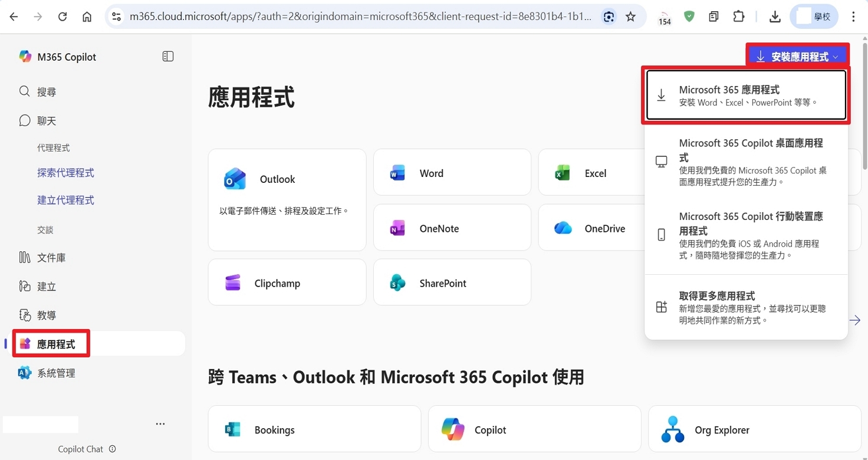This screenshot has height=460, width=868.
Task: Bookmark this page with the star icon
Action: click(x=630, y=17)
